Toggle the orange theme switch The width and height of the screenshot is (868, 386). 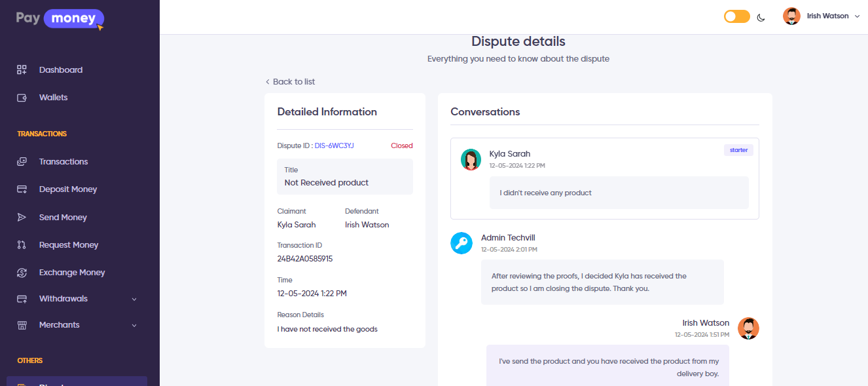tap(736, 16)
